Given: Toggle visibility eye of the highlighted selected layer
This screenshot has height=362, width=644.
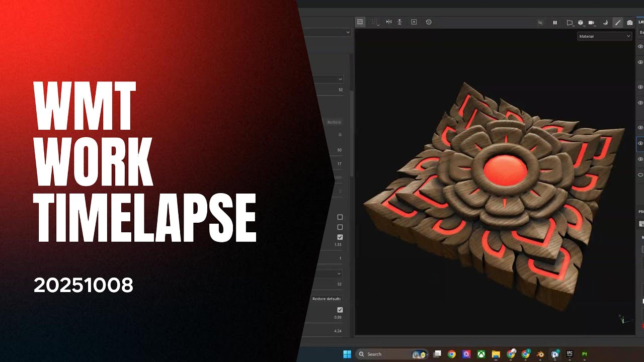Looking at the screenshot, I should [640, 143].
